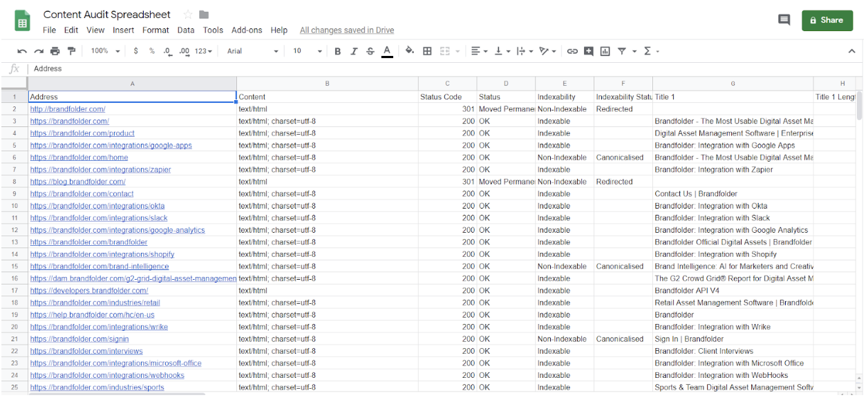The height and width of the screenshot is (402, 868).
Task: Click the green Share button
Action: click(827, 21)
